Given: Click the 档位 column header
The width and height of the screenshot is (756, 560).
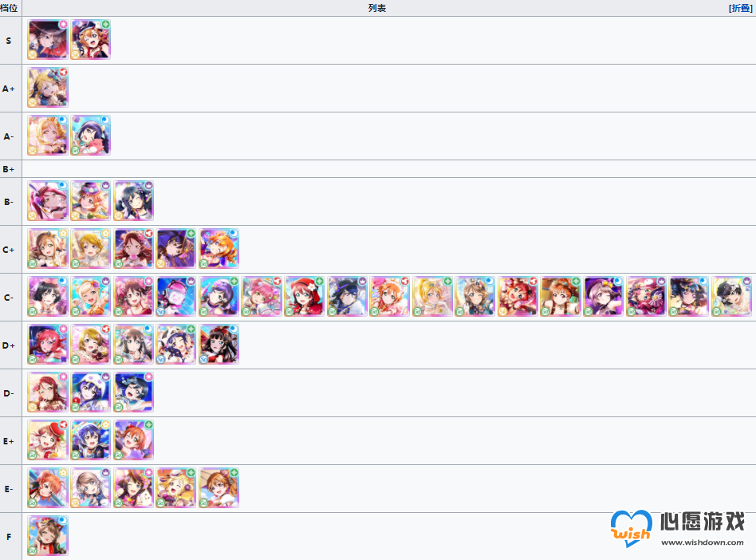Looking at the screenshot, I should pyautogui.click(x=9, y=8).
